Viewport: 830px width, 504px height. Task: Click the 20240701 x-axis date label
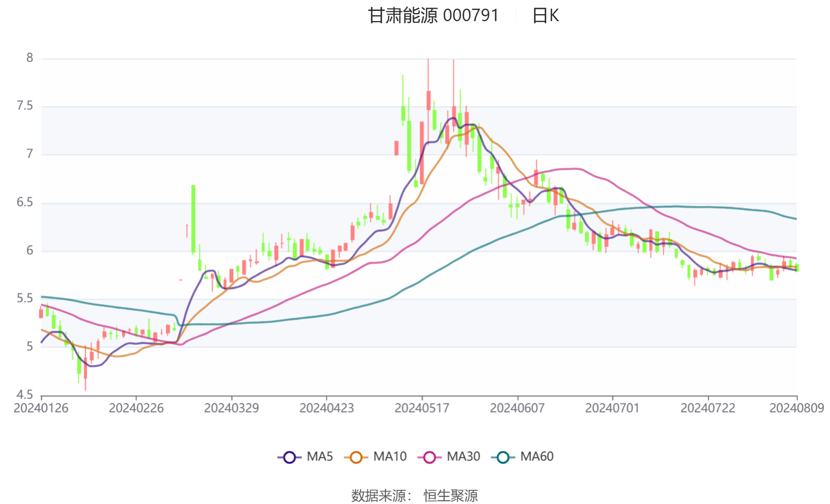613,408
